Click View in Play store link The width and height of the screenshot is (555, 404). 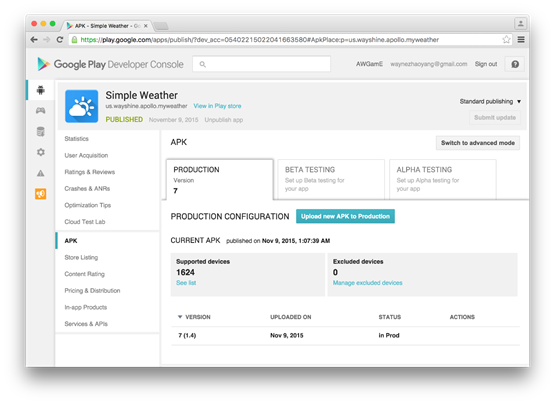[217, 106]
